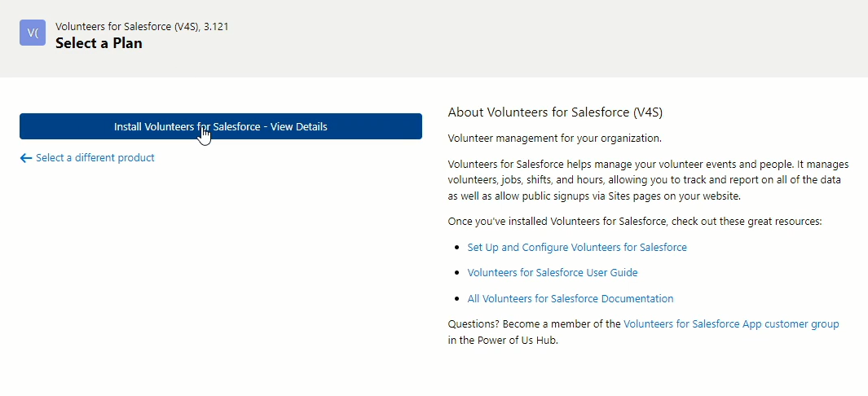This screenshot has height=396, width=868.
Task: Click 'in the Power of Us Hub' text
Action: point(503,341)
